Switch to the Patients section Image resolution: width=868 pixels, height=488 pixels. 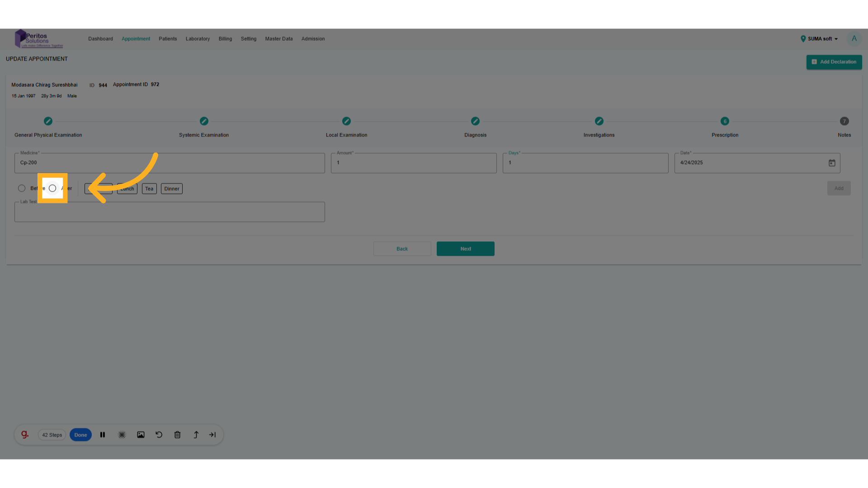[x=168, y=39]
